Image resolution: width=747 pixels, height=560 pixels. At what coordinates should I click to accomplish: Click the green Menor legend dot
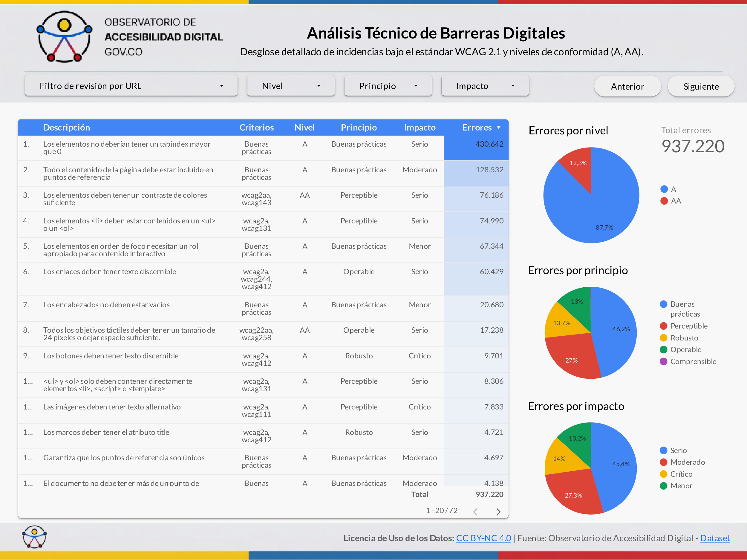click(664, 486)
